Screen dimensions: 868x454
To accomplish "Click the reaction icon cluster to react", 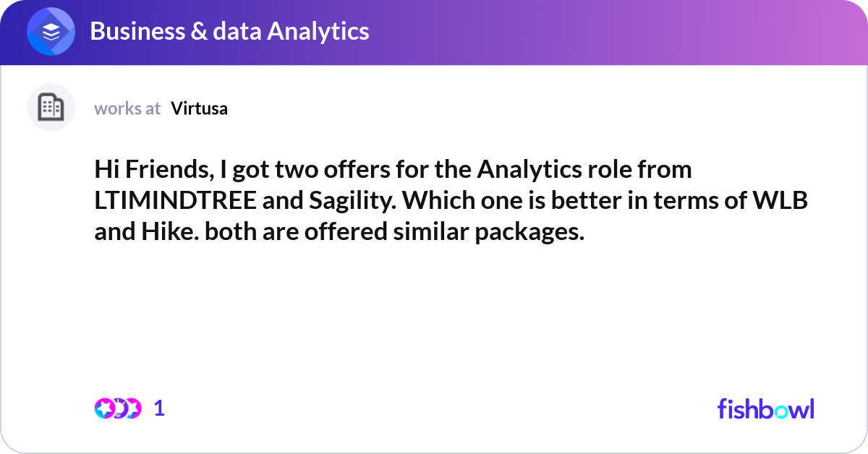I will tap(119, 408).
